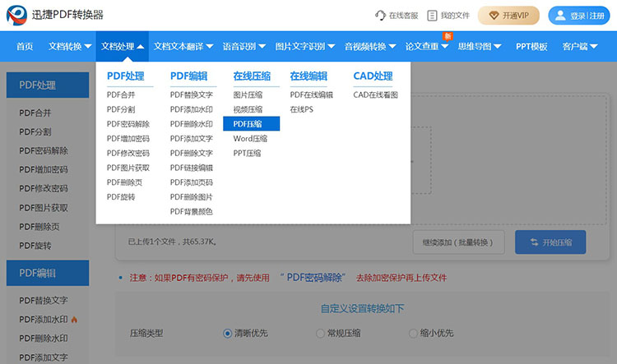This screenshot has width=617, height=364.
Task: Click the user avatar icon in 登录注册
Action: tap(560, 16)
